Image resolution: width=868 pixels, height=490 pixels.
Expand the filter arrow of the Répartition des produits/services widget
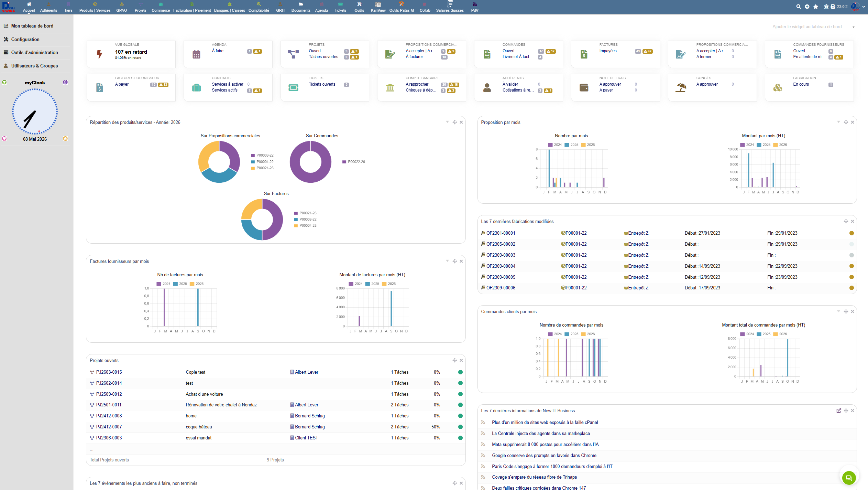pos(447,122)
